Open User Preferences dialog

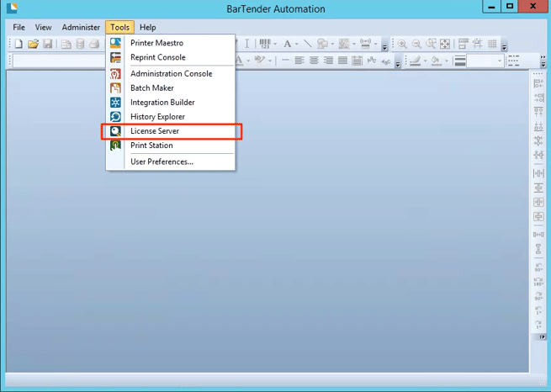click(162, 162)
